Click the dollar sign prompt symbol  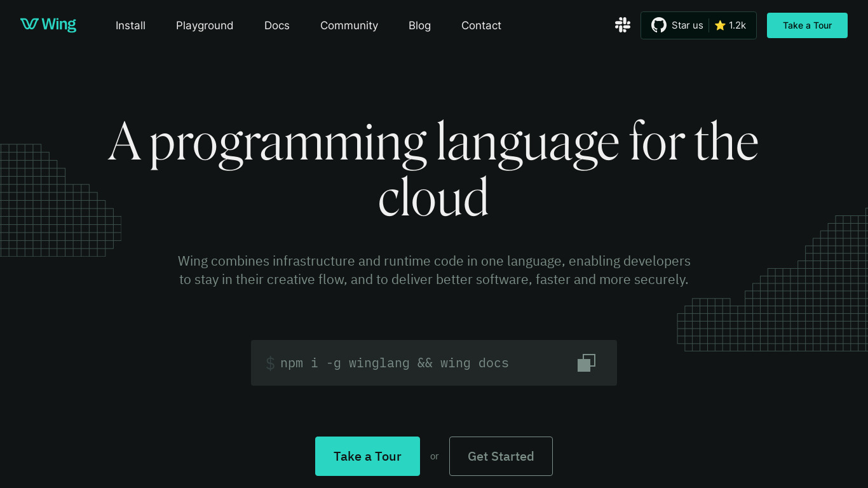pos(270,363)
